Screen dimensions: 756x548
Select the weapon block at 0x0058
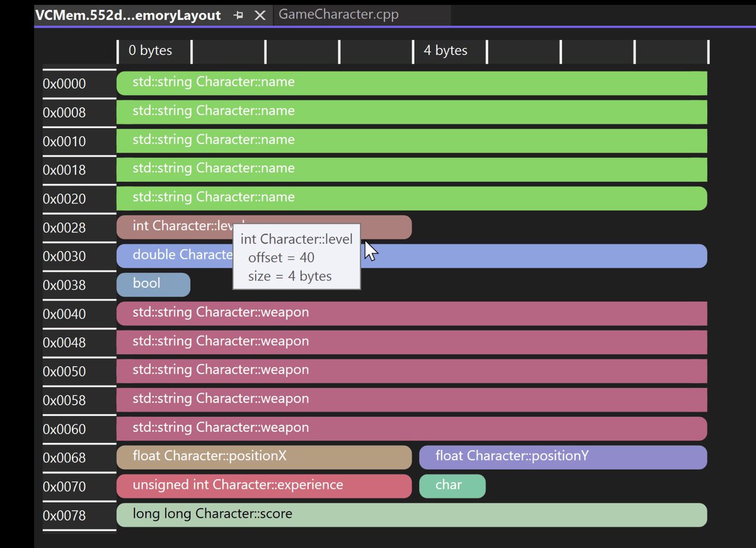[412, 400]
